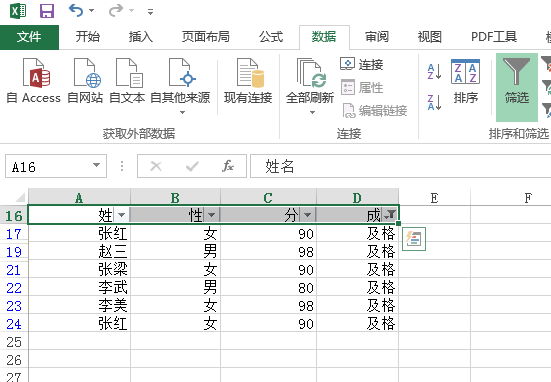This screenshot has height=382, width=551.
Task: Open the undo history dropdown arrow
Action: (x=92, y=11)
